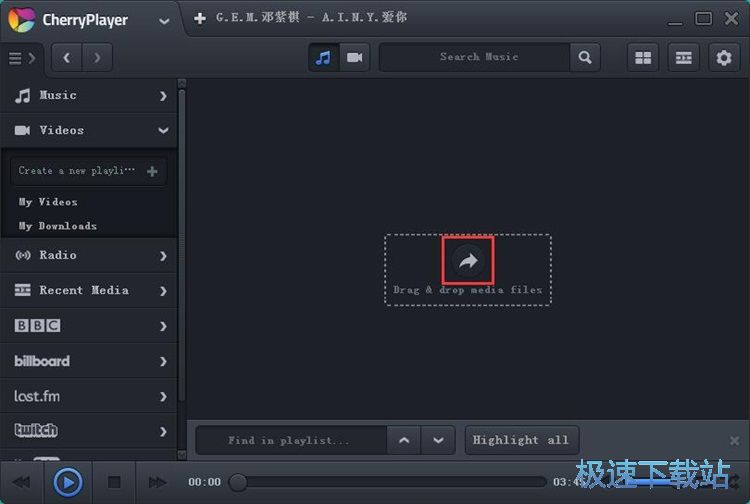
Task: Open the CherryPlayer title dropdown arrow
Action: point(164,22)
